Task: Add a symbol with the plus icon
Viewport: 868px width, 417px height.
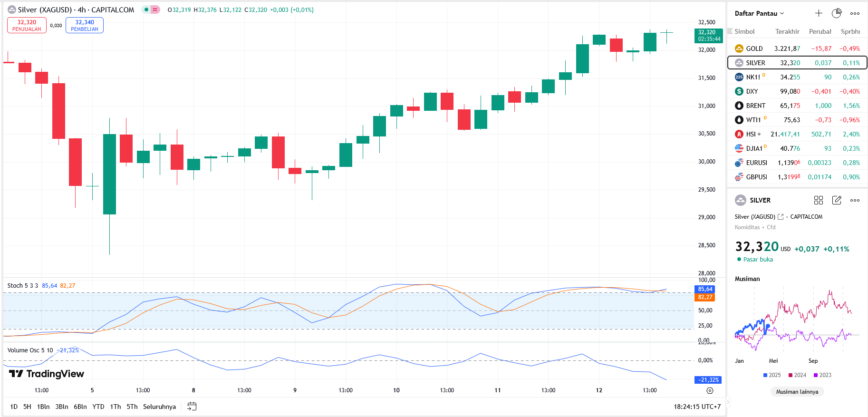Action: point(819,13)
